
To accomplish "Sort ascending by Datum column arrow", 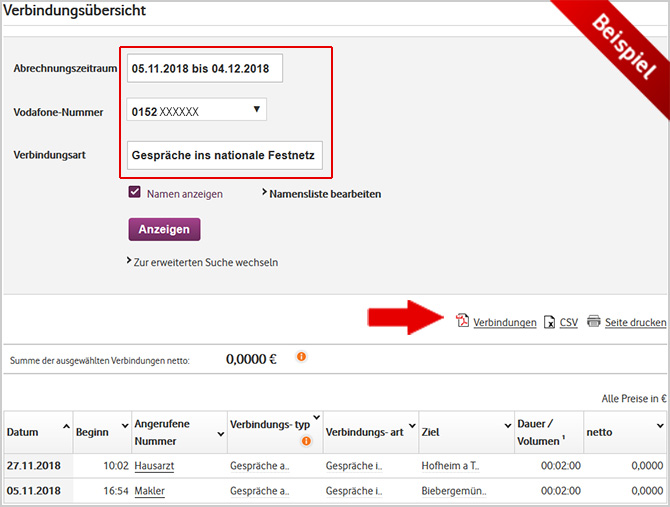I will 66,425.
